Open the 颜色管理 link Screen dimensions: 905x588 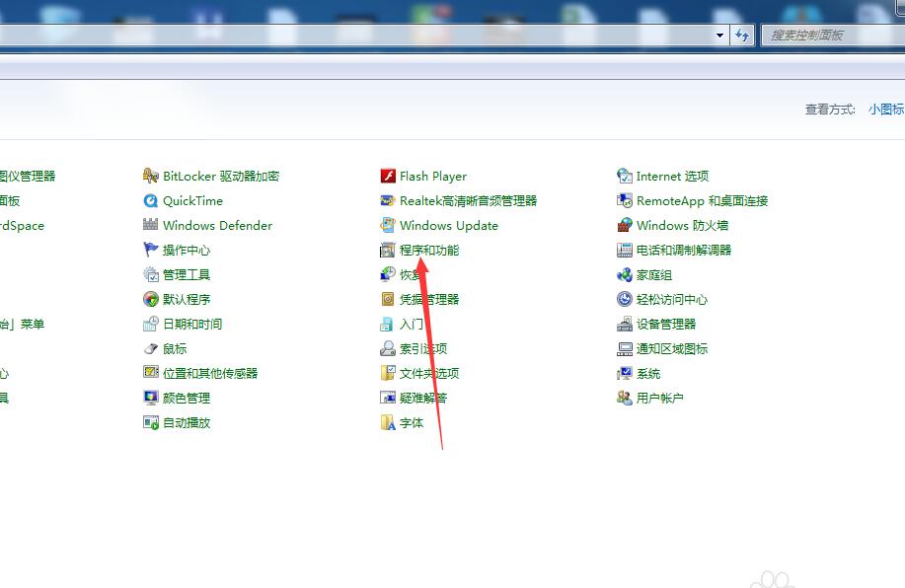[187, 398]
